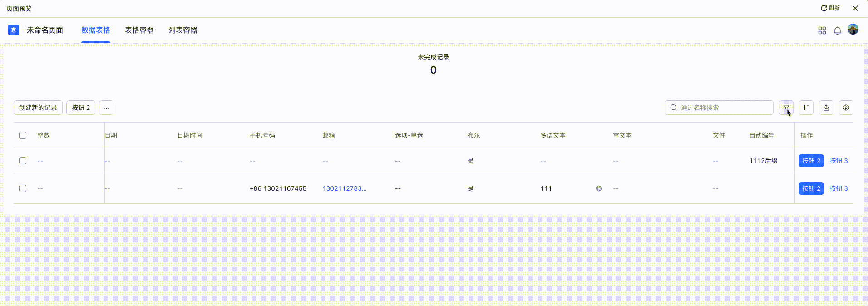Click the 富文本 column header
Screen dimensions: 868x306
coord(622,135)
